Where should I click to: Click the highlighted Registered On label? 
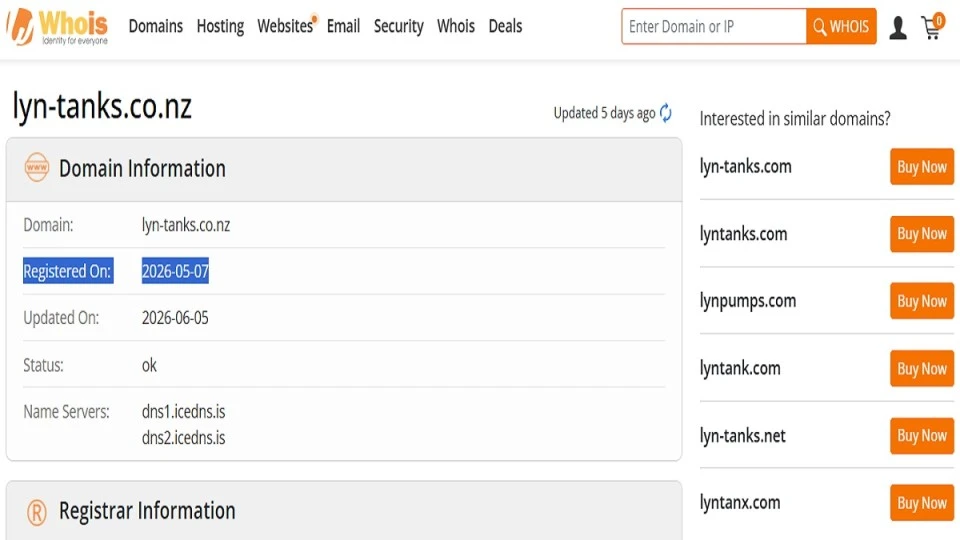click(x=68, y=271)
